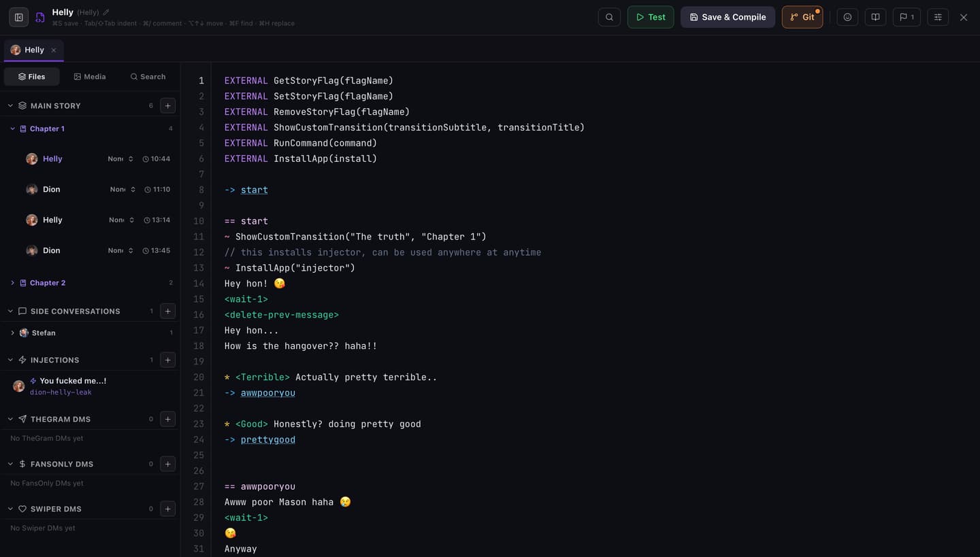
Task: Follow the awwpooryou divert link
Action: click(x=268, y=392)
